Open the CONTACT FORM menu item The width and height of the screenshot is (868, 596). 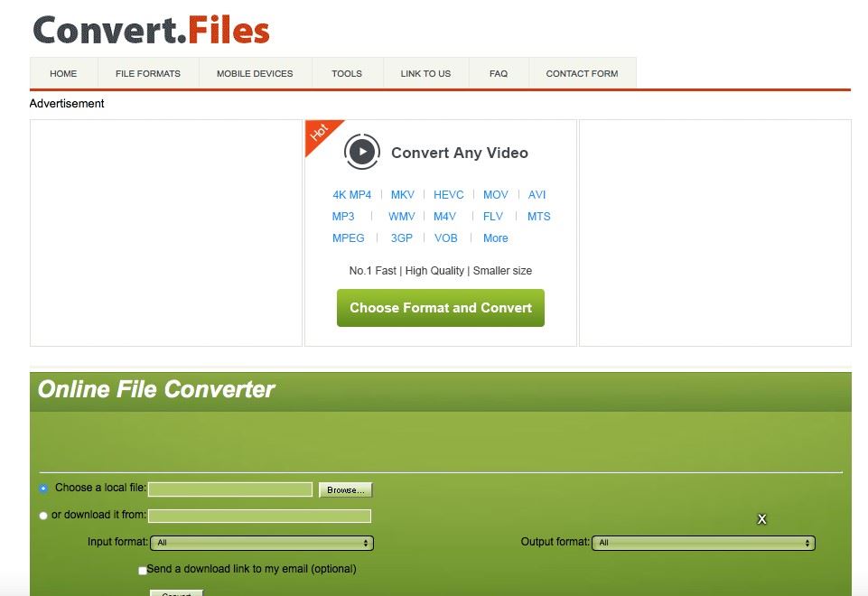click(583, 74)
